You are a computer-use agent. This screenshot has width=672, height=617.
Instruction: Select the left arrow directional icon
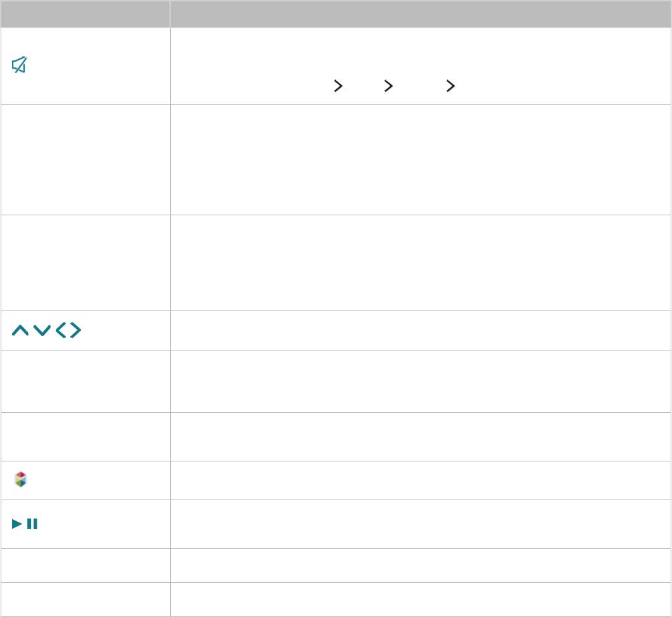pyautogui.click(x=60, y=331)
